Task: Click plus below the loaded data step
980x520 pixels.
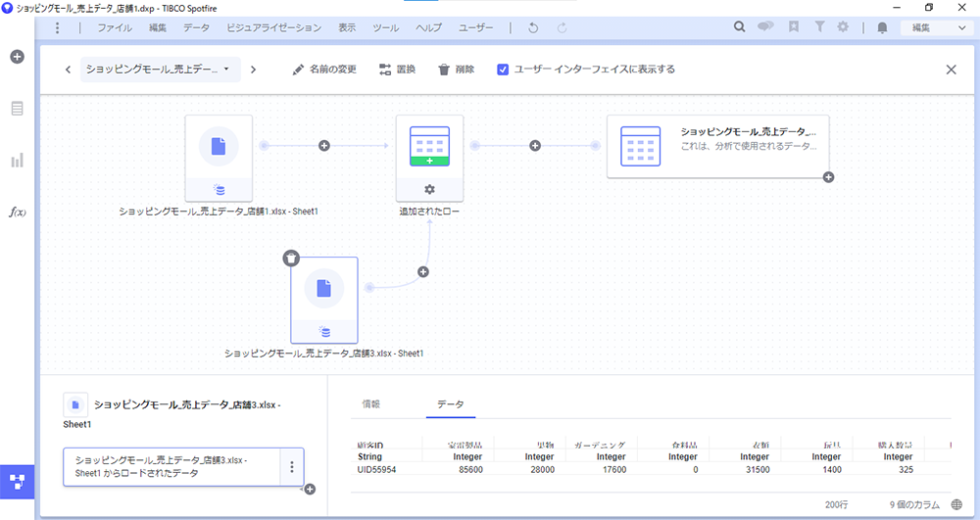Action: click(x=310, y=490)
